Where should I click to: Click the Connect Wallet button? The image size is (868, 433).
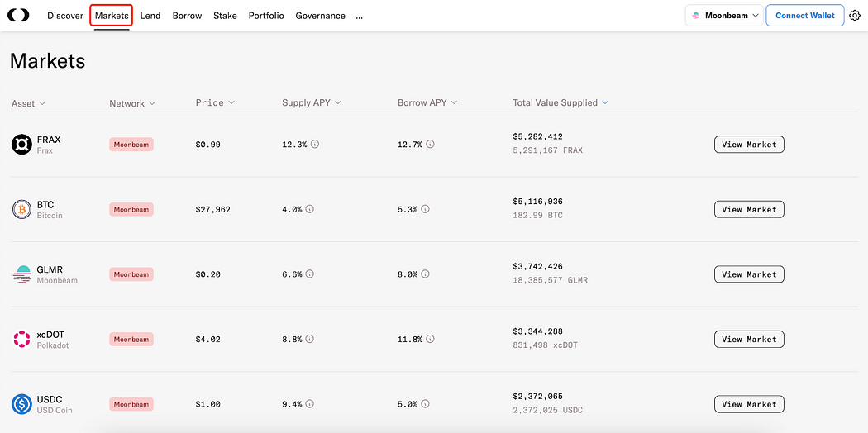[x=805, y=16]
